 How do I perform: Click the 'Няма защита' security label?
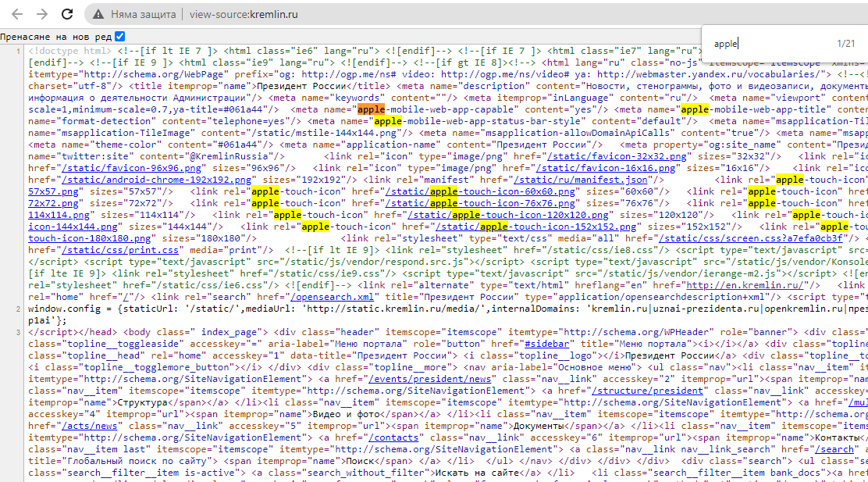[144, 14]
